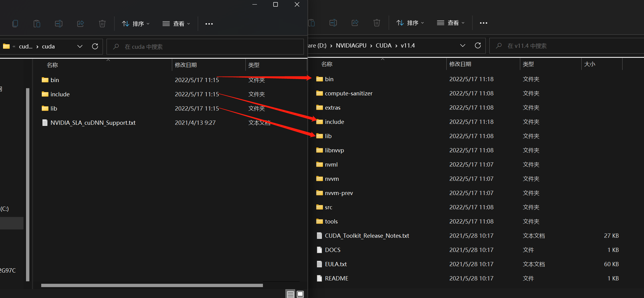Select extras folder
The height and width of the screenshot is (298, 644).
333,108
